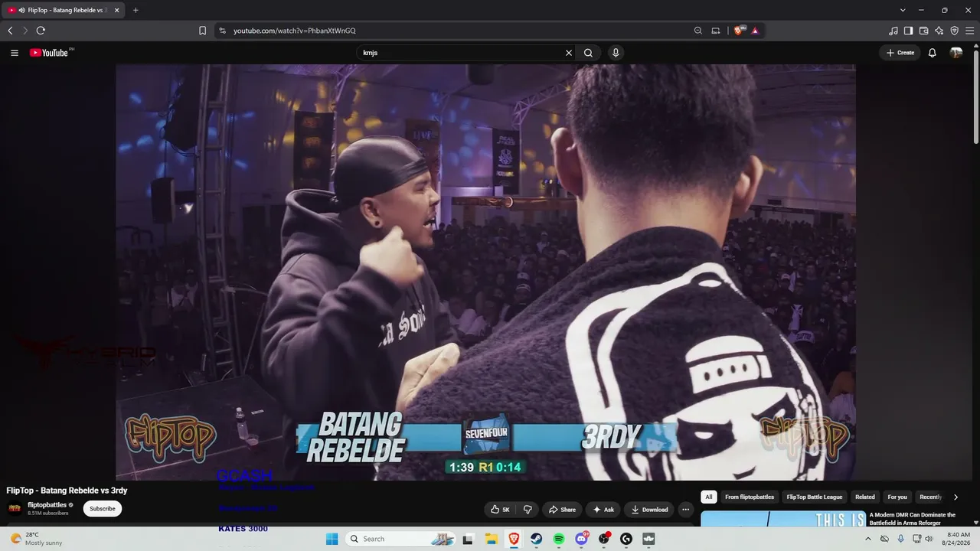Screen dimensions: 980x551
Task: Open more actions three-dot menu
Action: coord(686,510)
